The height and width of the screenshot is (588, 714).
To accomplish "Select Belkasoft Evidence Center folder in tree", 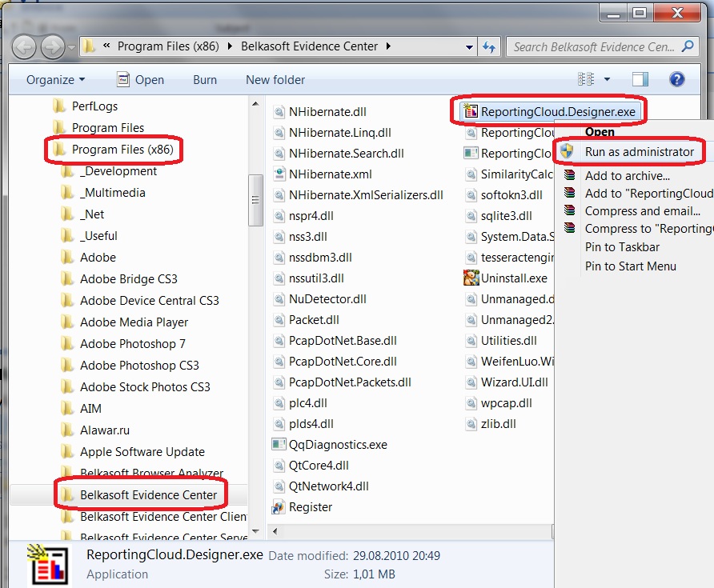I will tap(148, 494).
